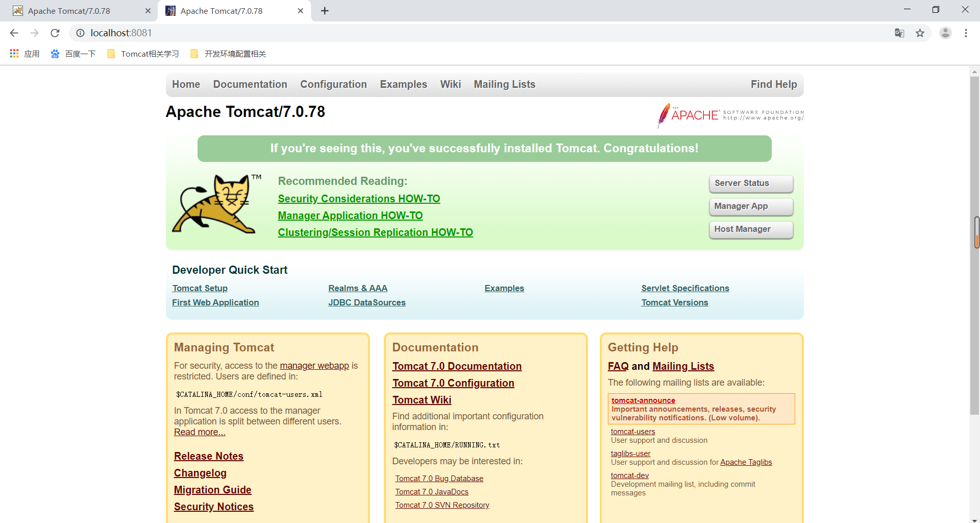Click the vertical page scrollbar
Image resolution: width=980 pixels, height=523 pixels.
[974, 245]
